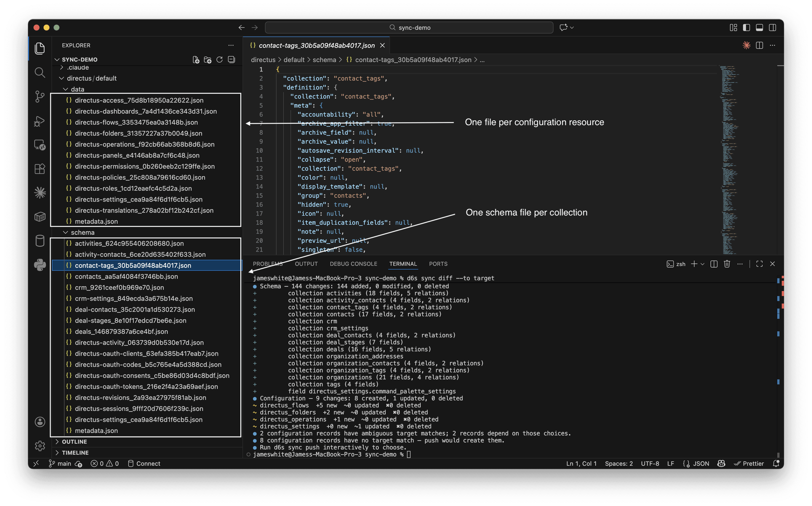Show errors and warnings count in status bar
This screenshot has width=812, height=506.
click(105, 463)
